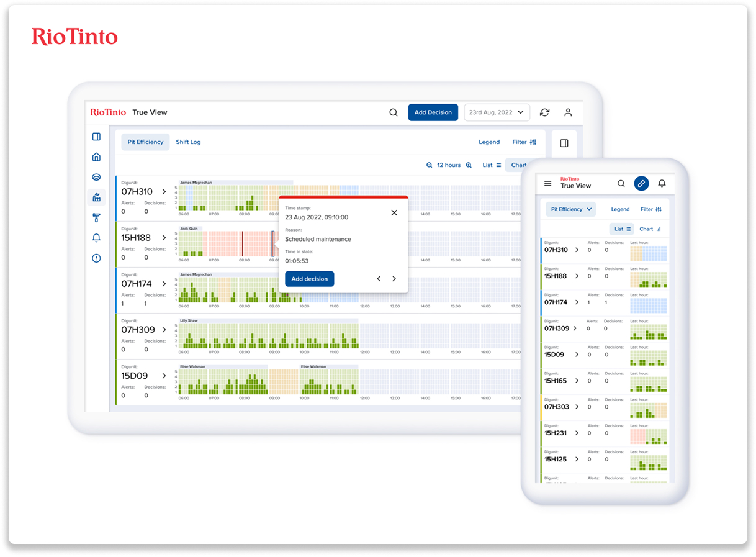Open notifications bell in left sidebar
The height and width of the screenshot is (557, 756).
96,238
